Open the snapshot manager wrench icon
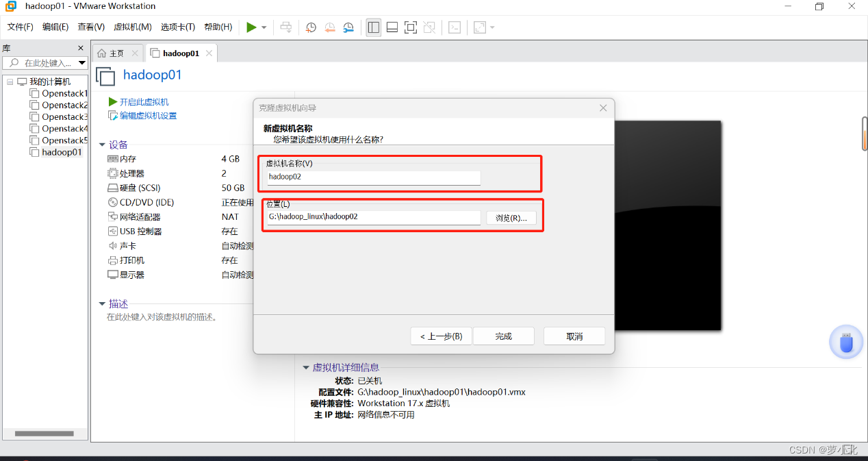The image size is (868, 461). click(349, 27)
